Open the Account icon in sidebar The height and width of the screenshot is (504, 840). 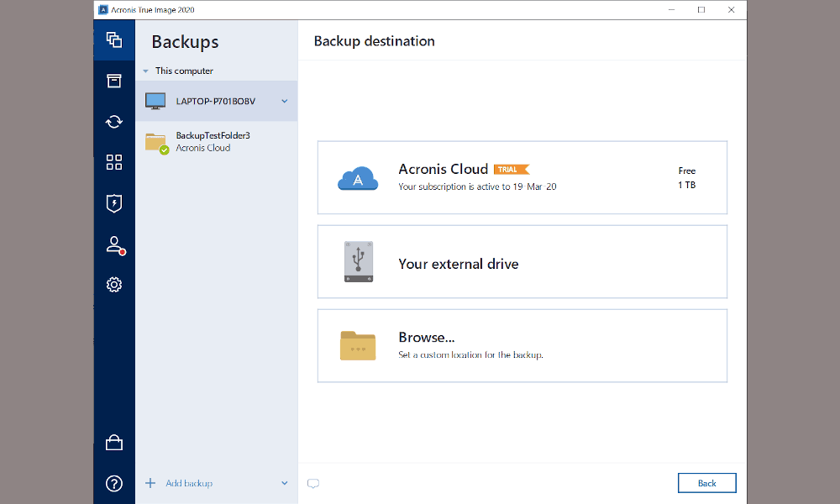[x=114, y=244]
